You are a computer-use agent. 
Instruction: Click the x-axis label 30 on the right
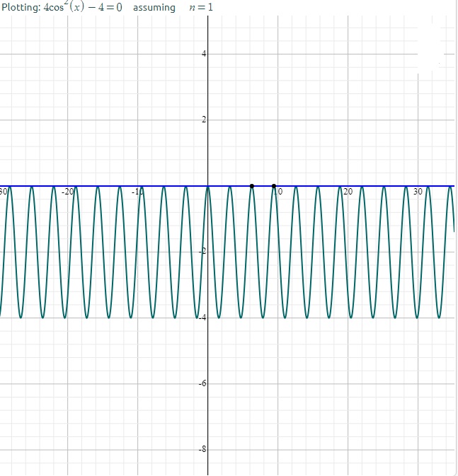pos(418,192)
